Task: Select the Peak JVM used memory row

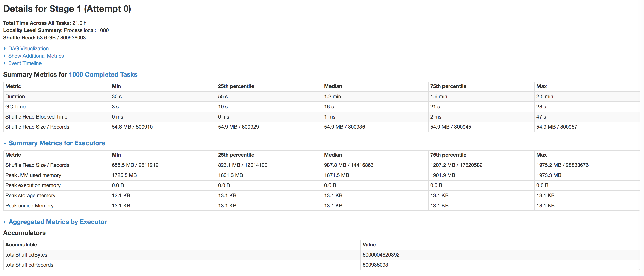Action: pos(33,175)
